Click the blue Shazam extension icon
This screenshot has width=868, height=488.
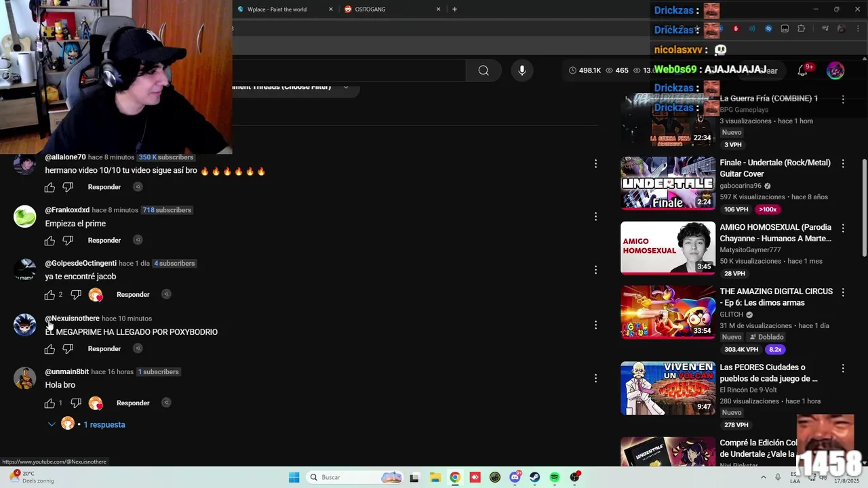pyautogui.click(x=768, y=28)
